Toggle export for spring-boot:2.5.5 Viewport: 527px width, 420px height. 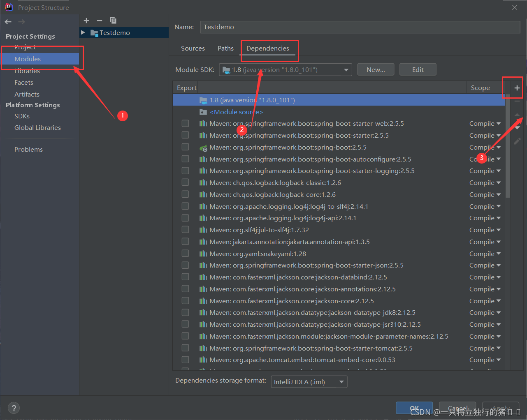[x=185, y=147]
